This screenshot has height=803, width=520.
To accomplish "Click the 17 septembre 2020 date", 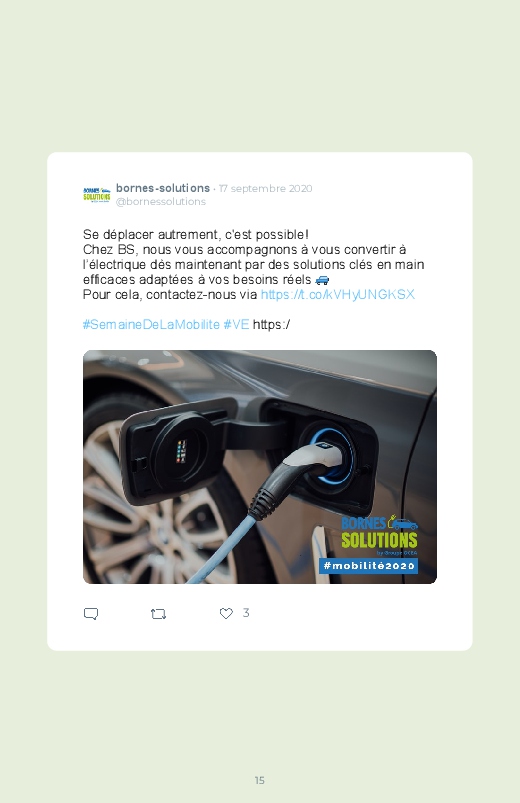I will 265,188.
